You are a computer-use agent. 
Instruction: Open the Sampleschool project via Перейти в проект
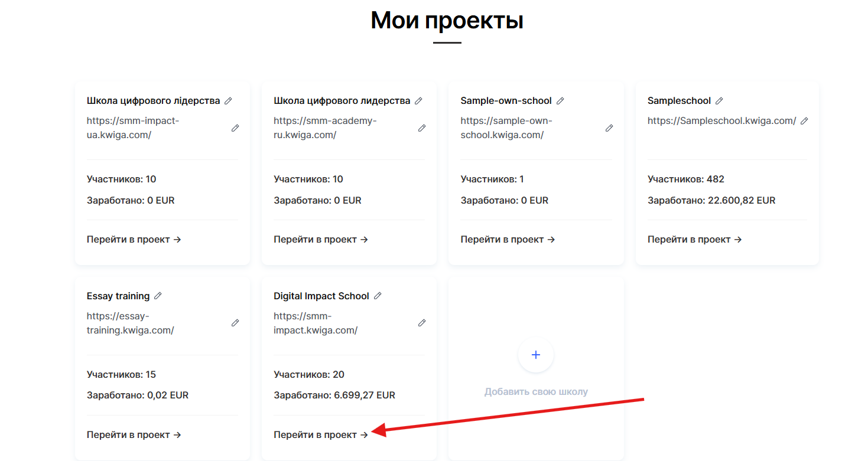(x=694, y=240)
